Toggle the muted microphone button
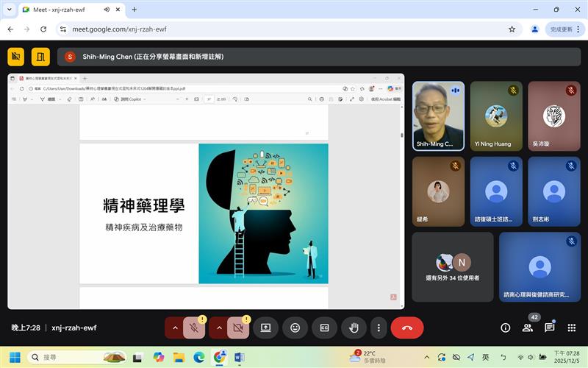Screen dimensions: 588x368 pos(194,328)
